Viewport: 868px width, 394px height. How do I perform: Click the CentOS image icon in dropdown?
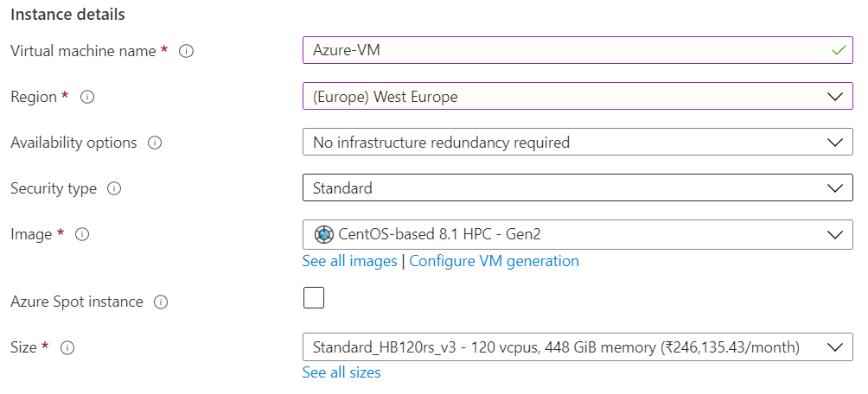pyautogui.click(x=323, y=233)
